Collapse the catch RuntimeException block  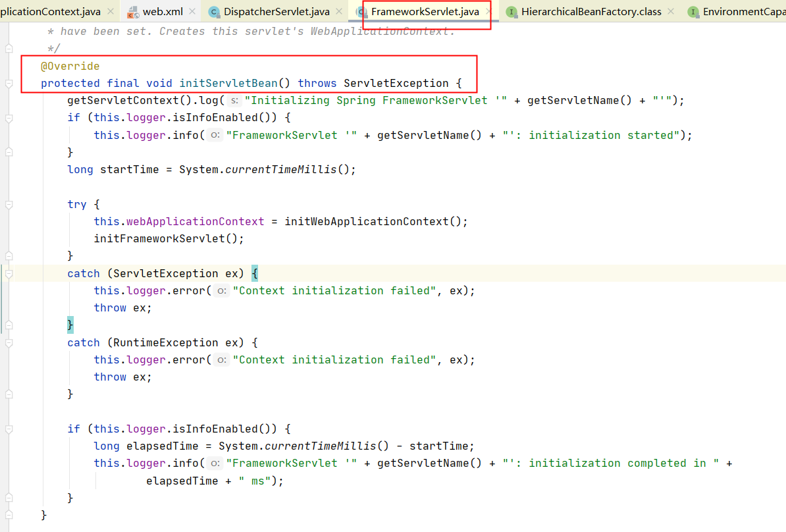[9, 343]
